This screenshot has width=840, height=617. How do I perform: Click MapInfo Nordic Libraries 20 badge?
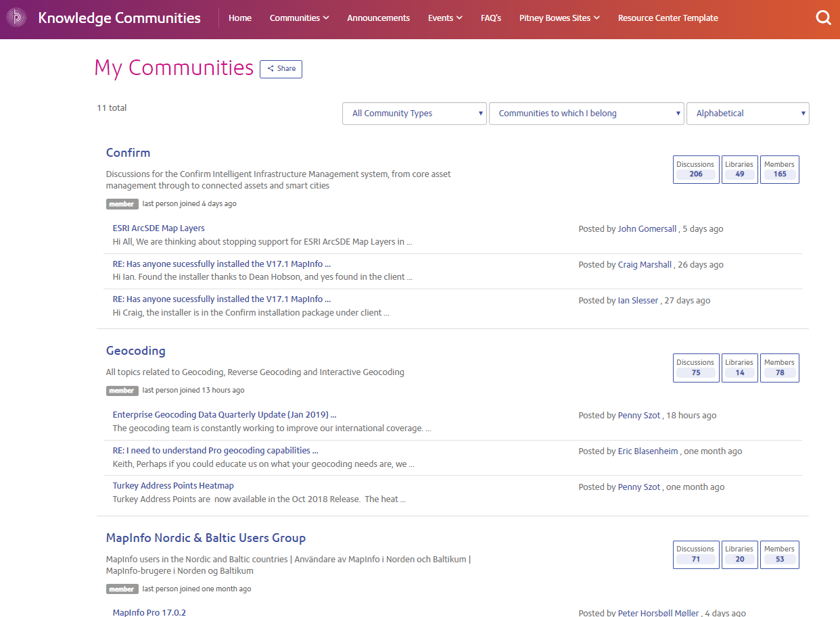(739, 554)
